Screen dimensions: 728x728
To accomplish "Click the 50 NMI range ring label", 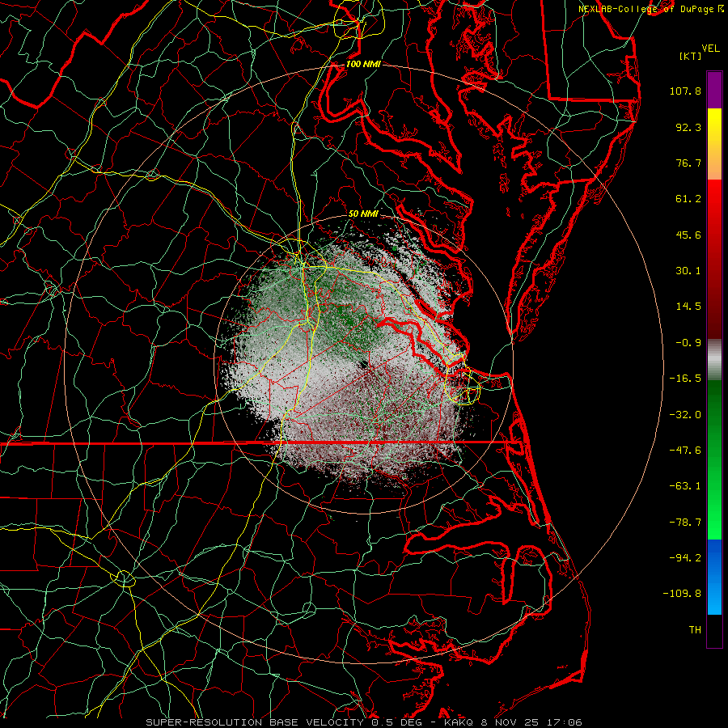I will pos(363,214).
